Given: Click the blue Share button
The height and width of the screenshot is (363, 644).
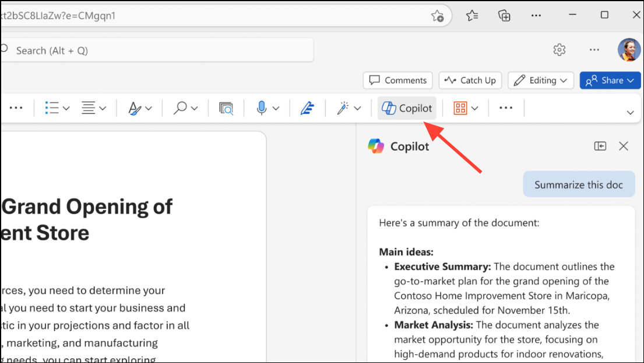Looking at the screenshot, I should tap(610, 80).
